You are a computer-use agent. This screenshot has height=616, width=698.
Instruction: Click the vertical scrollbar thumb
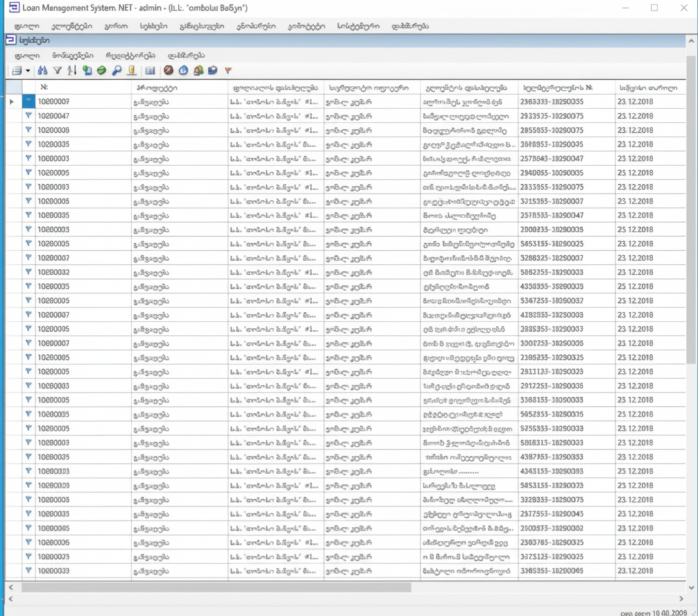(x=692, y=209)
